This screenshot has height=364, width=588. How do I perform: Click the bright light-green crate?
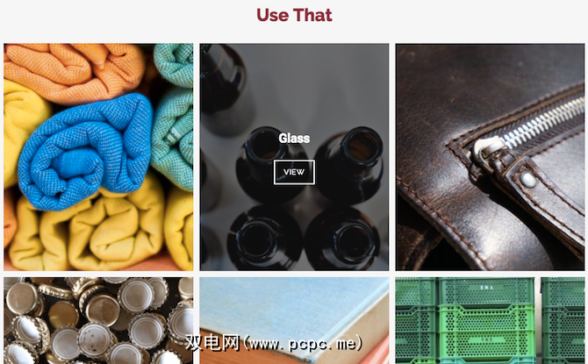(486, 333)
